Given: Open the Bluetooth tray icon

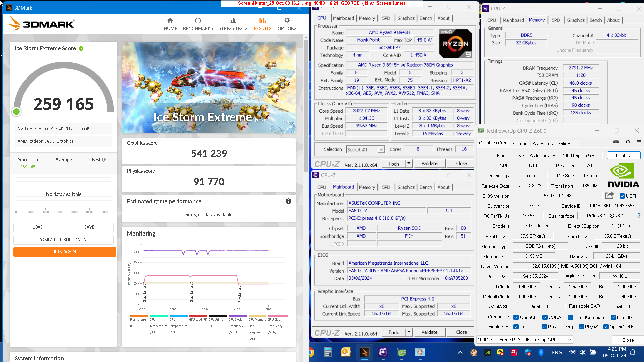Looking at the screenshot, I should [x=541, y=352].
